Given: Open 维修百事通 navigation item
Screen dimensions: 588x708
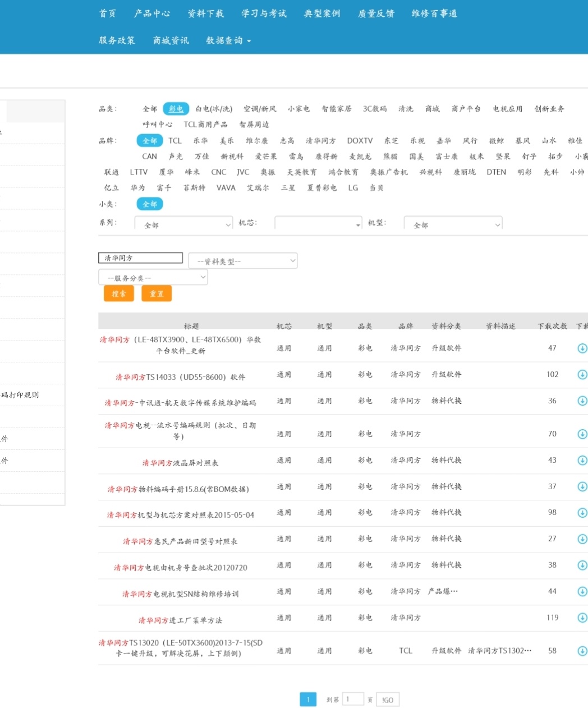Looking at the screenshot, I should point(434,13).
